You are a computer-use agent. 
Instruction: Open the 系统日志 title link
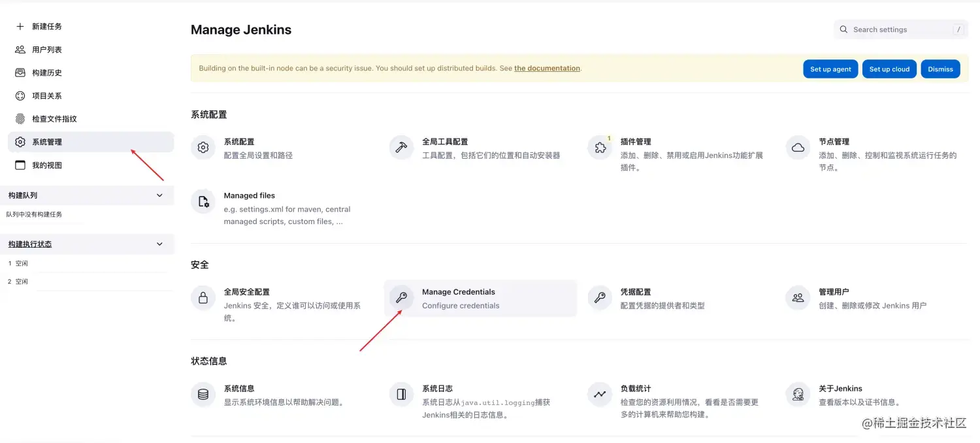click(x=438, y=389)
